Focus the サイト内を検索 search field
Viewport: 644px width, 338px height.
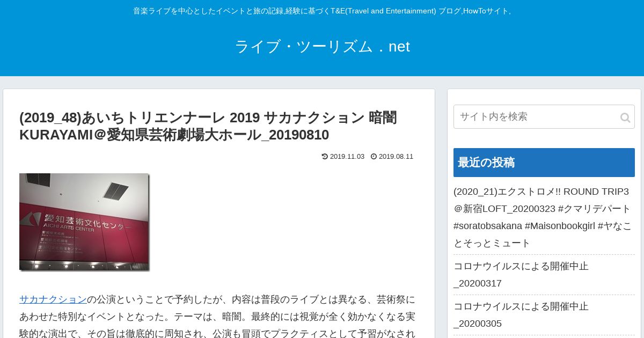tap(544, 116)
